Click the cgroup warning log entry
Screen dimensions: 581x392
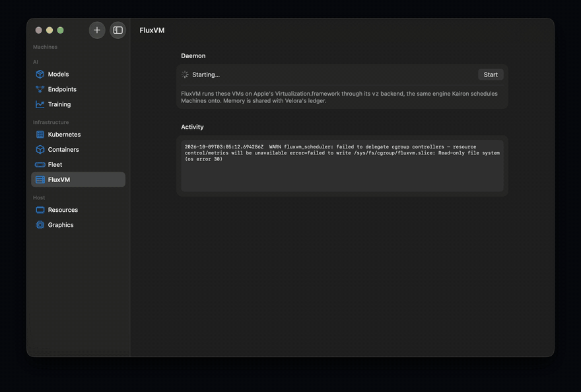342,152
